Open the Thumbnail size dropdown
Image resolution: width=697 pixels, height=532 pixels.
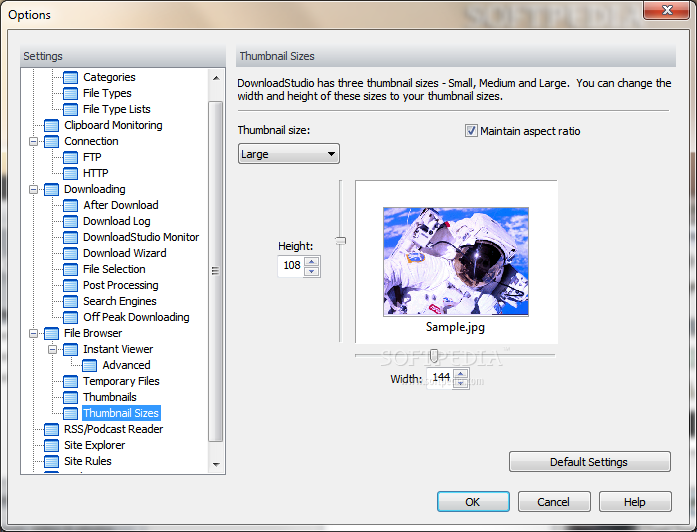tap(288, 154)
